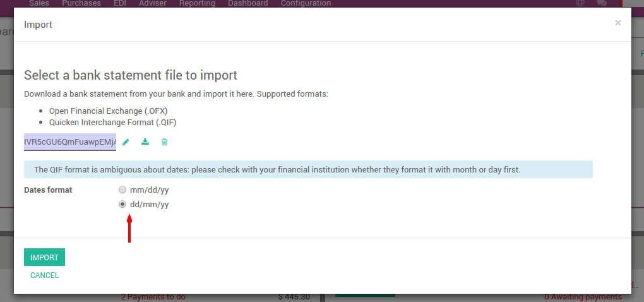The width and height of the screenshot is (644, 302).
Task: Open the @ mentions icon in top bar
Action: pyautogui.click(x=580, y=3)
